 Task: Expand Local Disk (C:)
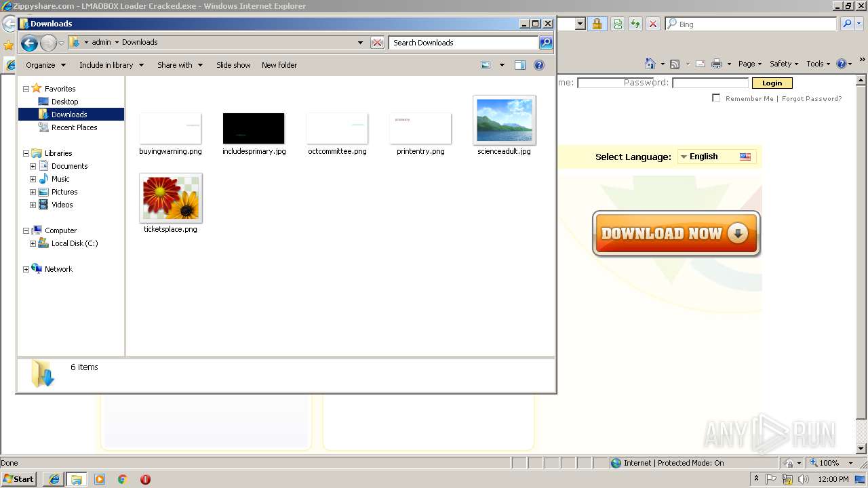pyautogui.click(x=33, y=243)
